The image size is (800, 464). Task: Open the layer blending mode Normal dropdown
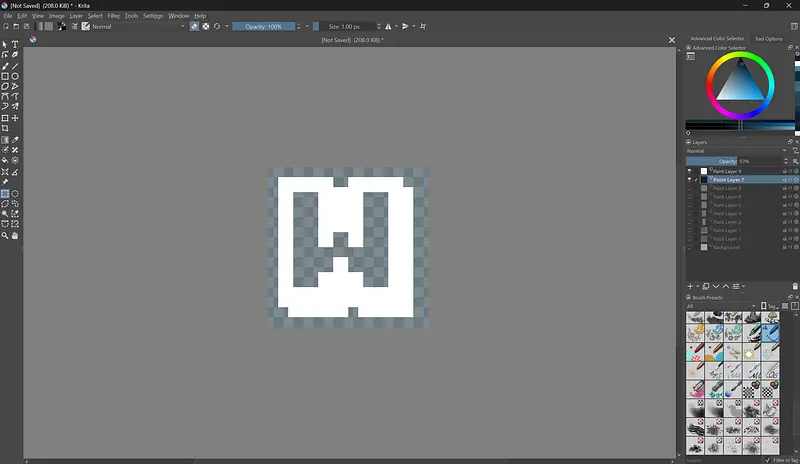click(x=735, y=151)
